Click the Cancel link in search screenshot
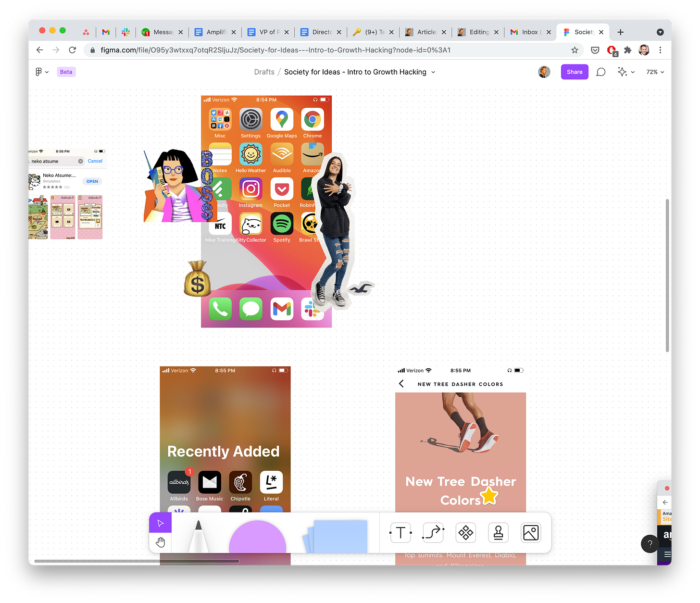Image resolution: width=700 pixels, height=603 pixels. tap(95, 161)
